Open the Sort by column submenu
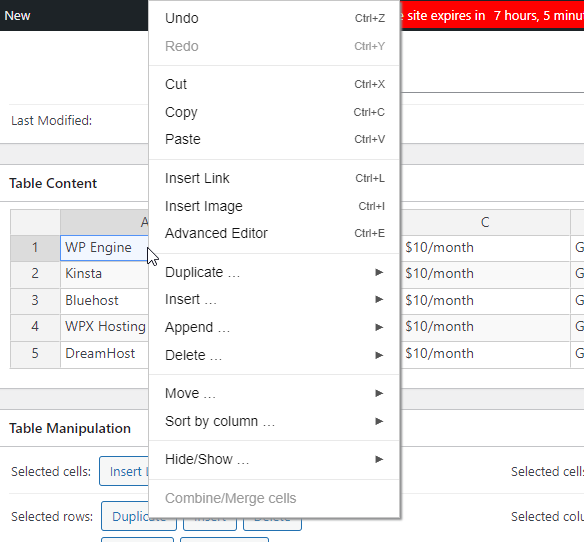 click(x=274, y=421)
